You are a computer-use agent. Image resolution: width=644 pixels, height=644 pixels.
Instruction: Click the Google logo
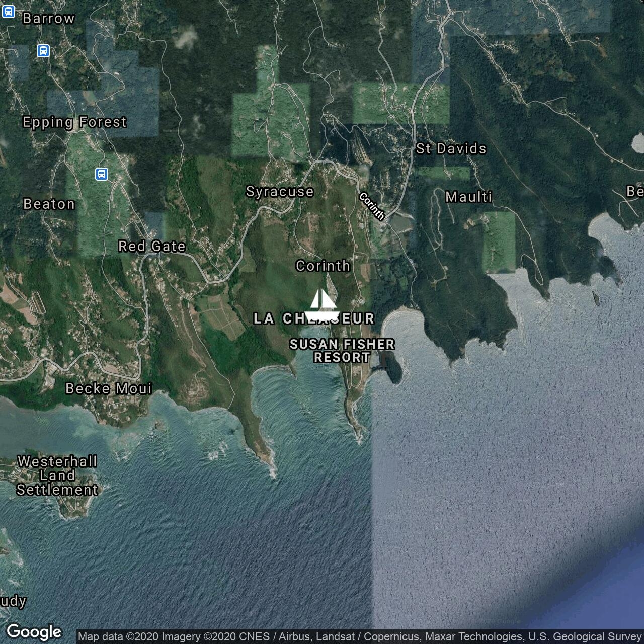(x=34, y=631)
